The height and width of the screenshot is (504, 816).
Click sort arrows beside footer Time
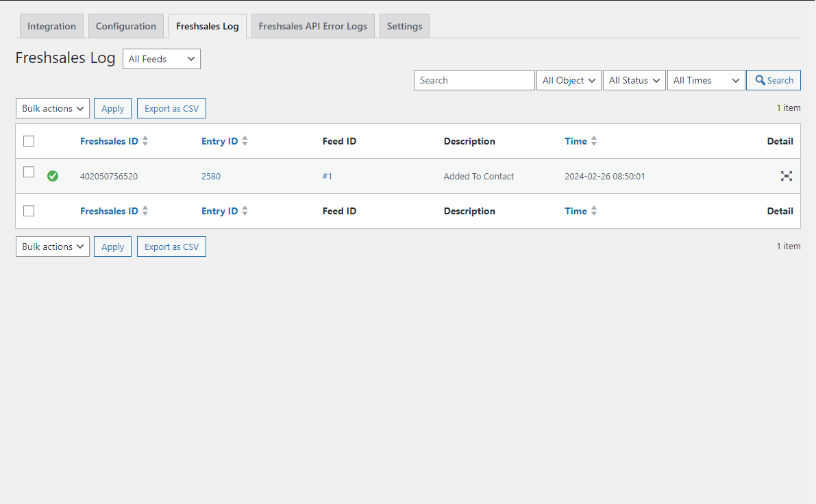point(594,211)
